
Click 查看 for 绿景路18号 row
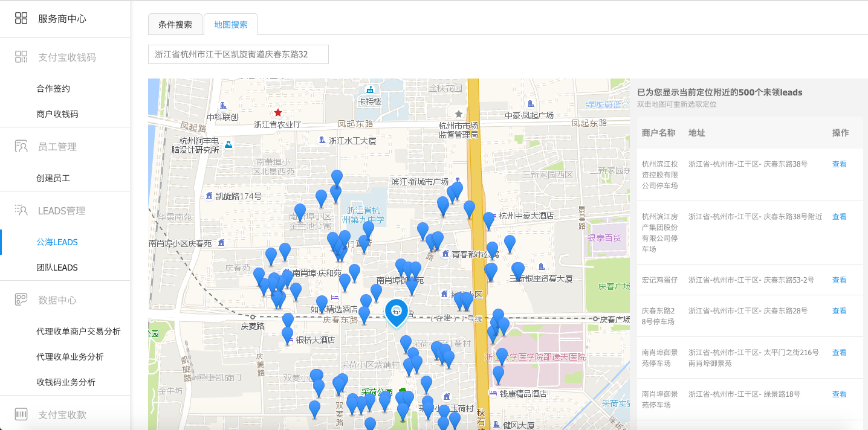pyautogui.click(x=839, y=394)
